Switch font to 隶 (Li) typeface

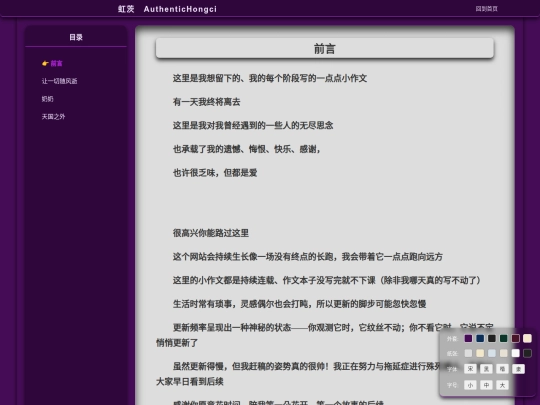[x=518, y=369]
